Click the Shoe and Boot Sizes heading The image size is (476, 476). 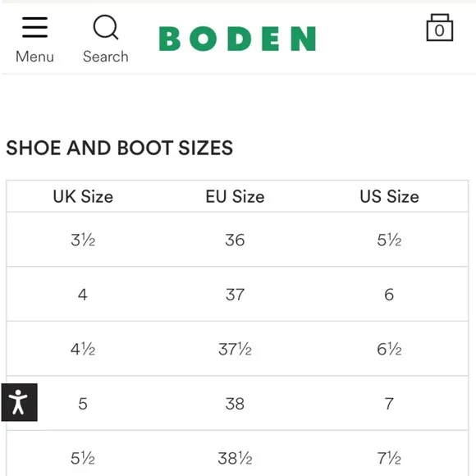tap(120, 148)
